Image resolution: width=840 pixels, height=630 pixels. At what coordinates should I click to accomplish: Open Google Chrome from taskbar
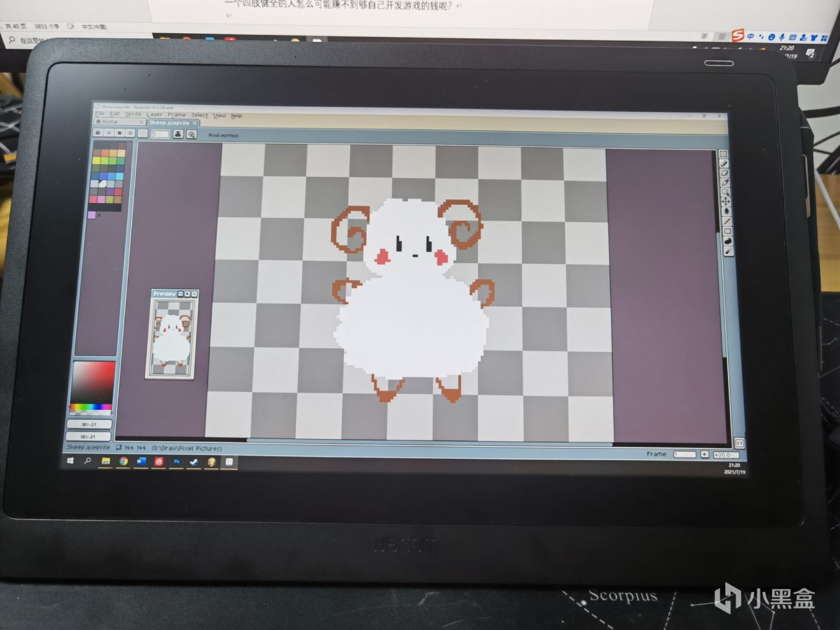coord(124,461)
